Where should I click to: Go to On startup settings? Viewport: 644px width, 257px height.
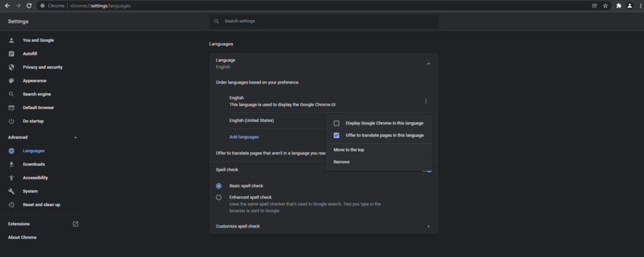[x=33, y=121]
